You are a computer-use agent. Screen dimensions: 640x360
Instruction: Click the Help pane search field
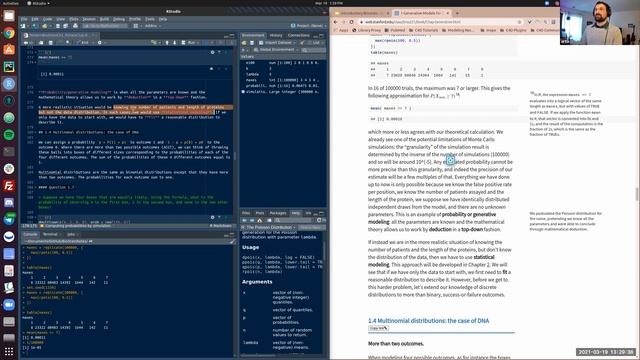point(293,220)
